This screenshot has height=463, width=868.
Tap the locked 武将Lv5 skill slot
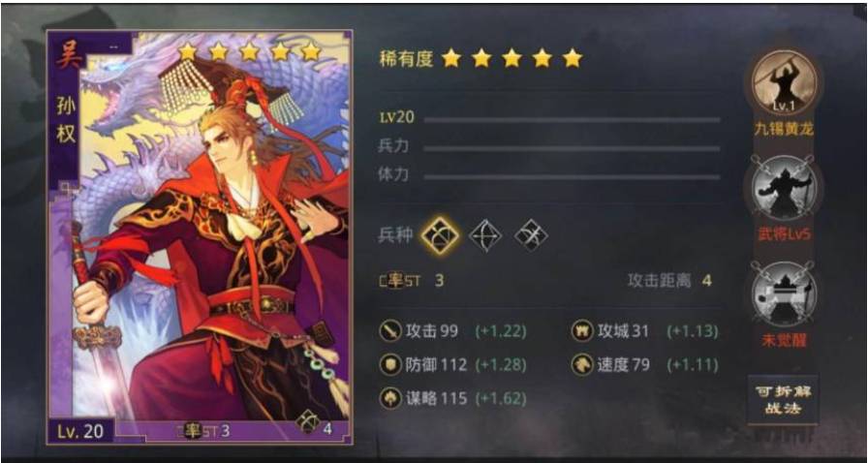(784, 188)
